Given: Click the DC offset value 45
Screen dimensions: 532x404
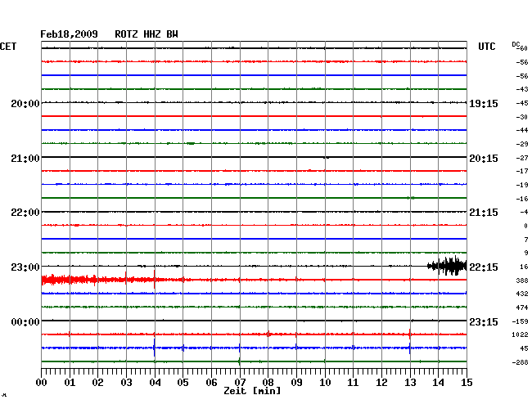Looking at the screenshot, I should 524,348.
